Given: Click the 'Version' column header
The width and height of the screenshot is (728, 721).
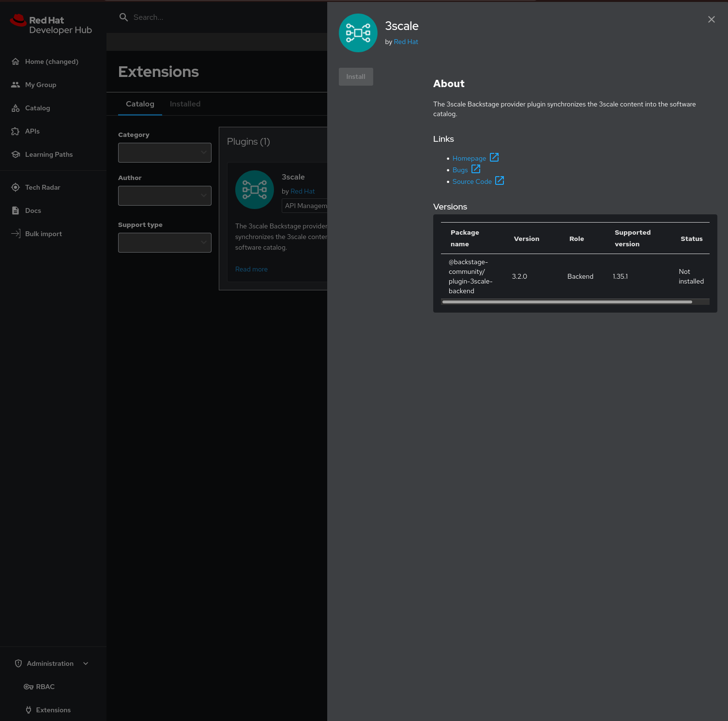Looking at the screenshot, I should pos(527,239).
